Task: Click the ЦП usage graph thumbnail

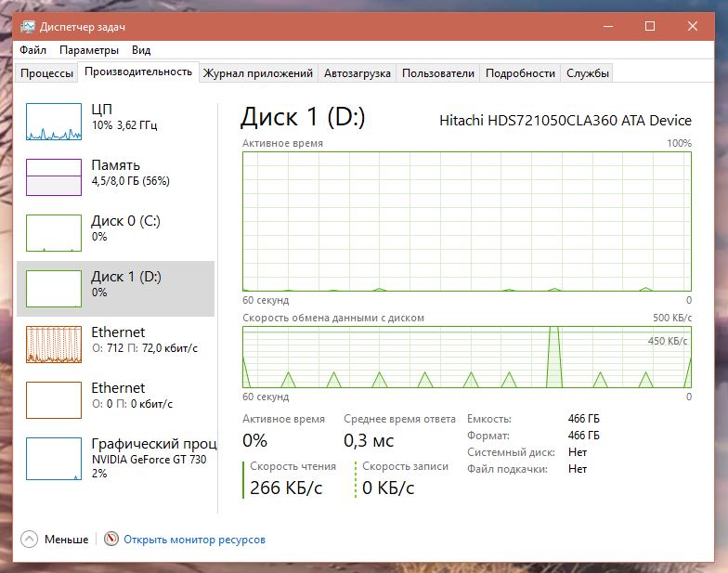Action: click(54, 122)
